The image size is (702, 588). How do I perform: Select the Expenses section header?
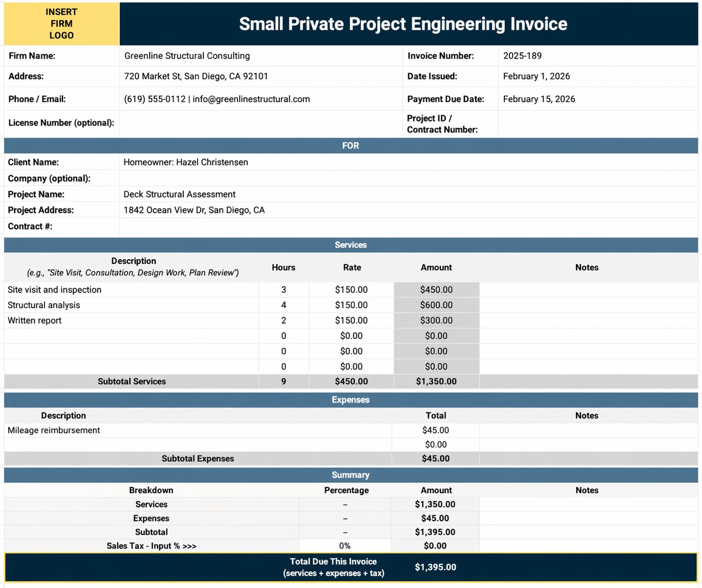click(x=351, y=400)
